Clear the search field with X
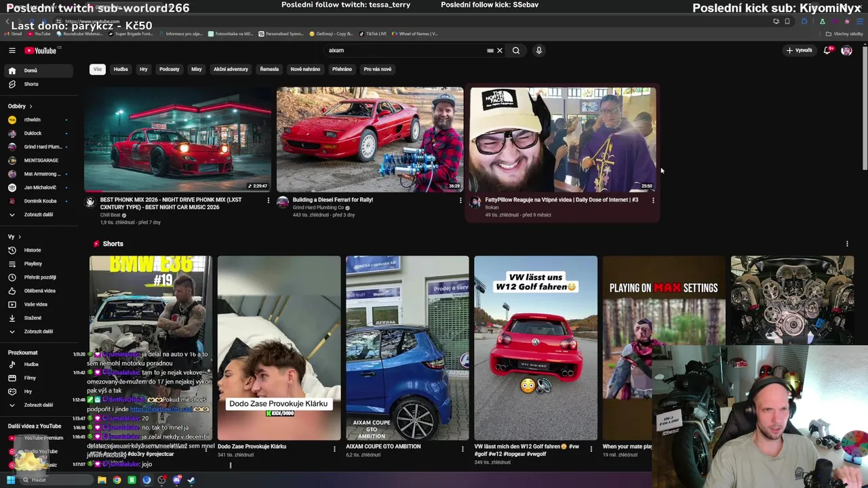Viewport: 868px width, 488px height. [x=500, y=50]
